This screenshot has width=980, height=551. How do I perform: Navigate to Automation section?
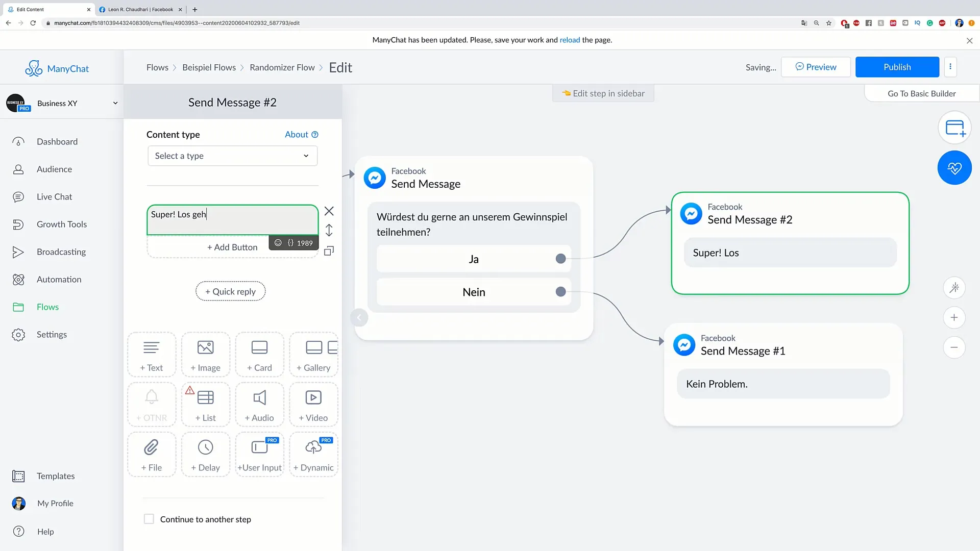(x=59, y=279)
